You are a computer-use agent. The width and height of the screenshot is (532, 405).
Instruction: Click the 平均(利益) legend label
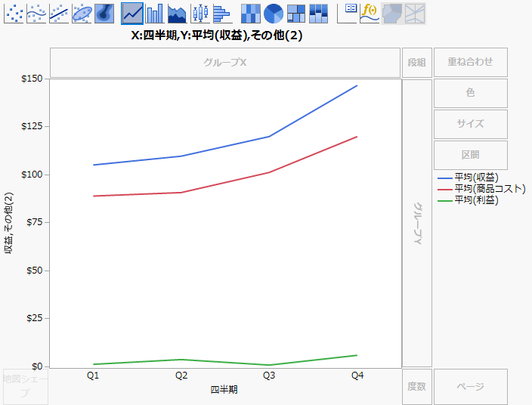476,200
